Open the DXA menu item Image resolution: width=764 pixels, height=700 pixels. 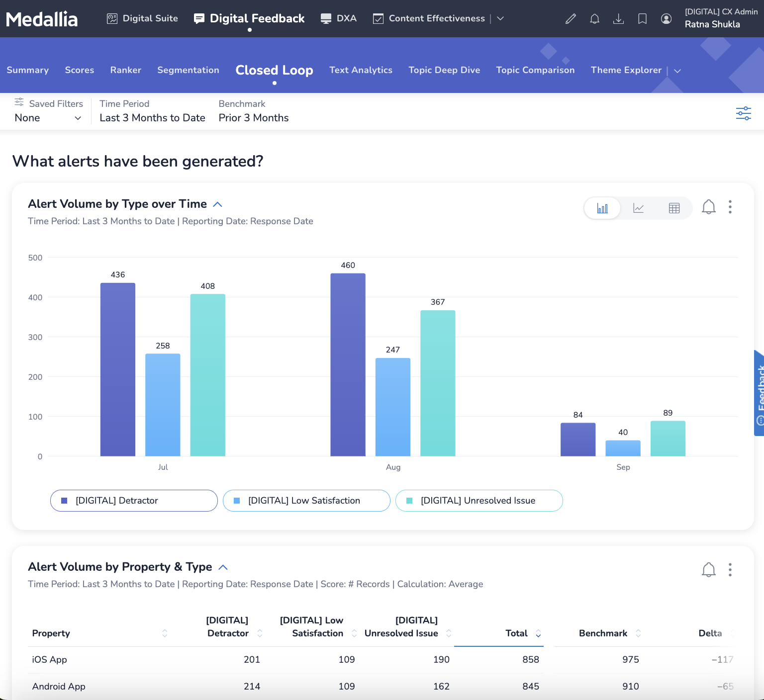point(339,18)
